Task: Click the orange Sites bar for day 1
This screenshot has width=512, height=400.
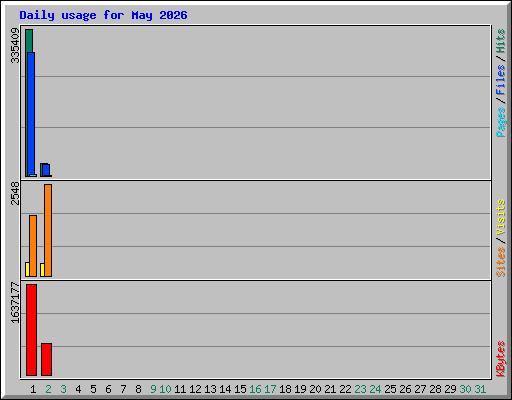Action: (33, 246)
